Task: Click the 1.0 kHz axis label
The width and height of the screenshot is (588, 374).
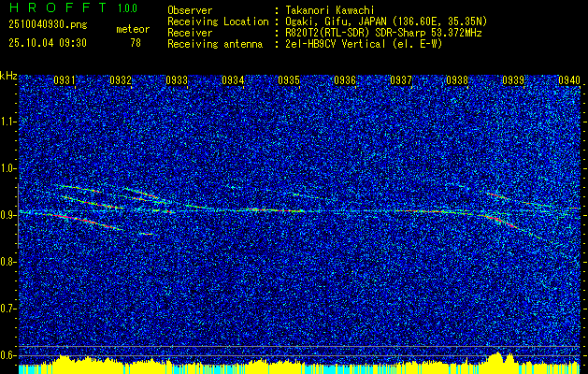Action: click(7, 168)
